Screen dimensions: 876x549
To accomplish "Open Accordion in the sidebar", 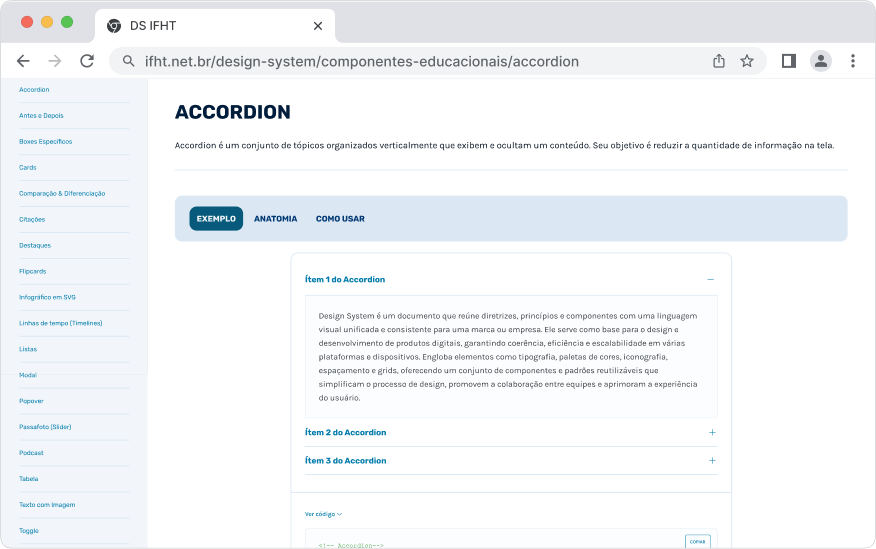I will click(x=34, y=89).
